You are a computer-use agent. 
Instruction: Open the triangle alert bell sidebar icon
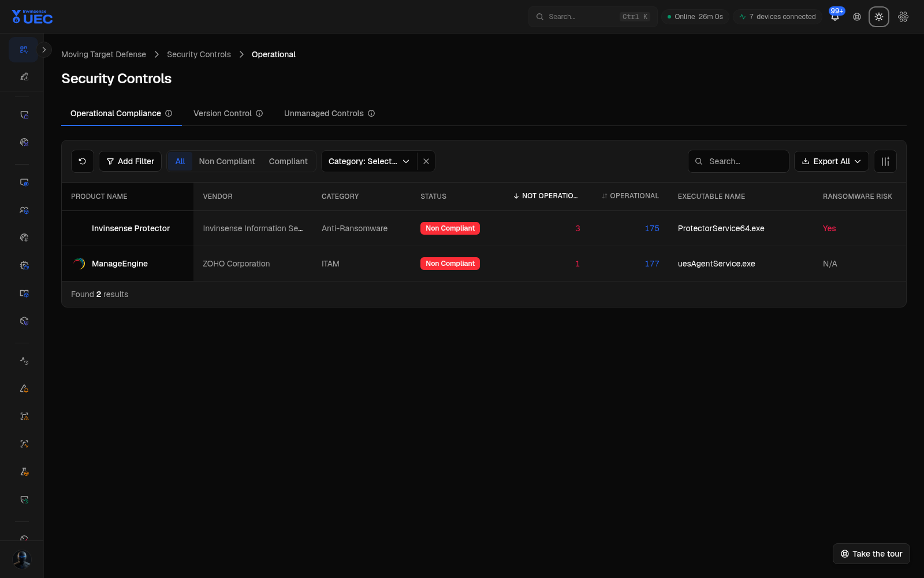24,388
